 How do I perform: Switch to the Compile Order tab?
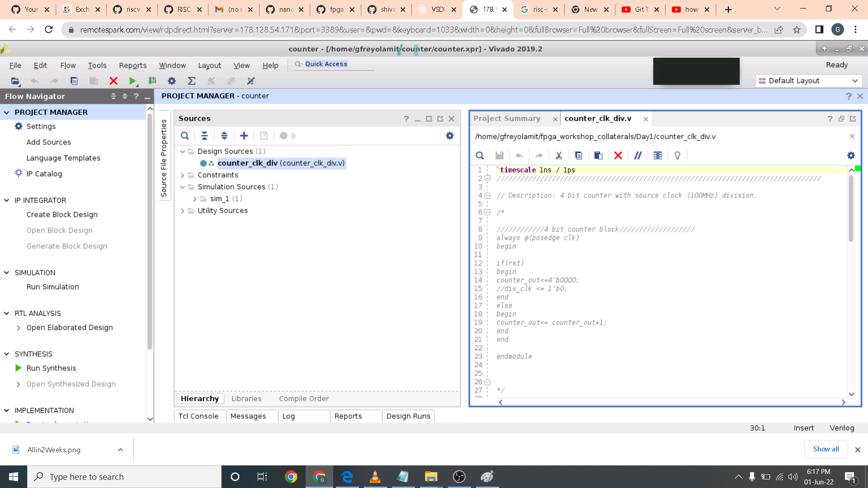(x=304, y=399)
